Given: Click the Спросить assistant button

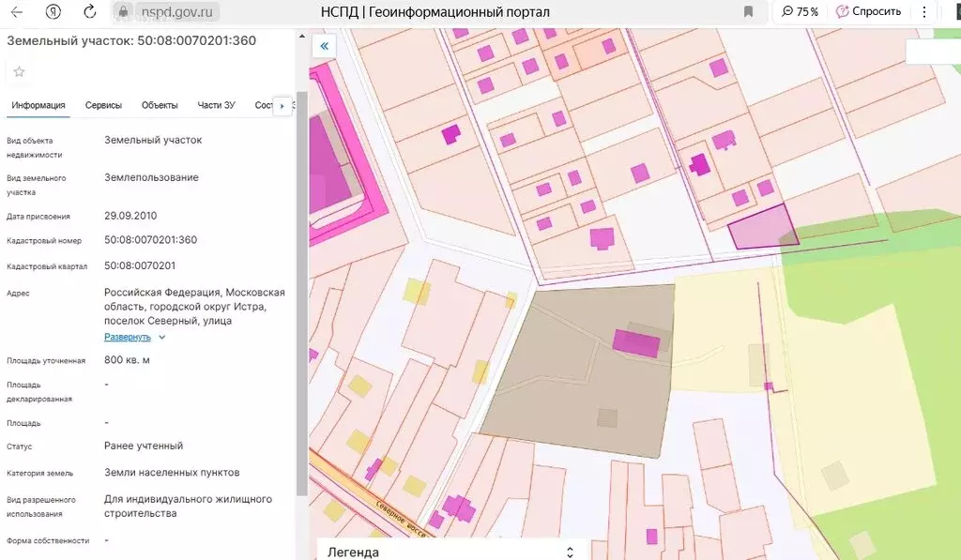Looking at the screenshot, I should pos(868,11).
